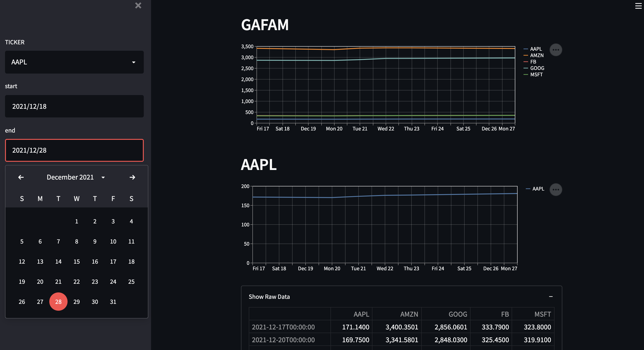
Task: Select December 17 in the calendar
Action: point(113,262)
